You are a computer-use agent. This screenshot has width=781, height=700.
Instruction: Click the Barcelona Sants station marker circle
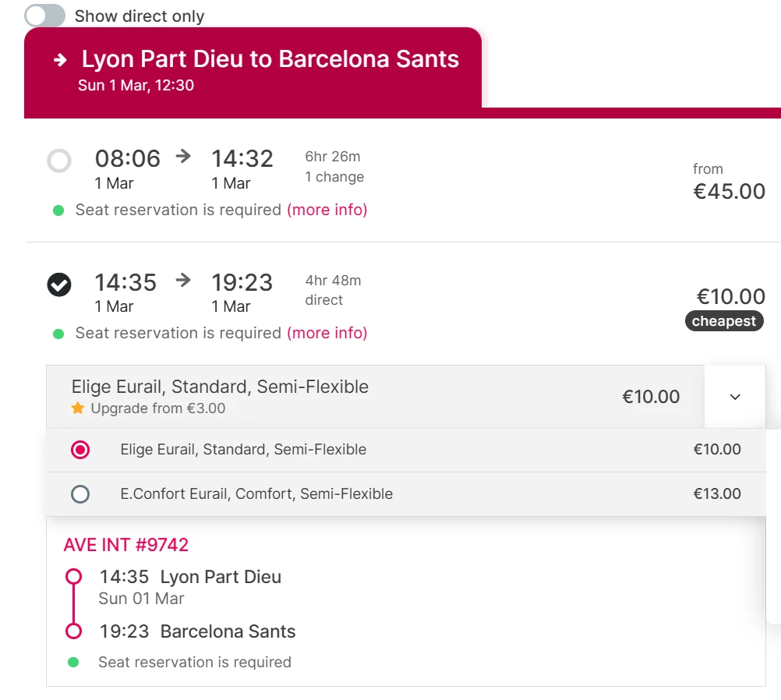(x=73, y=631)
